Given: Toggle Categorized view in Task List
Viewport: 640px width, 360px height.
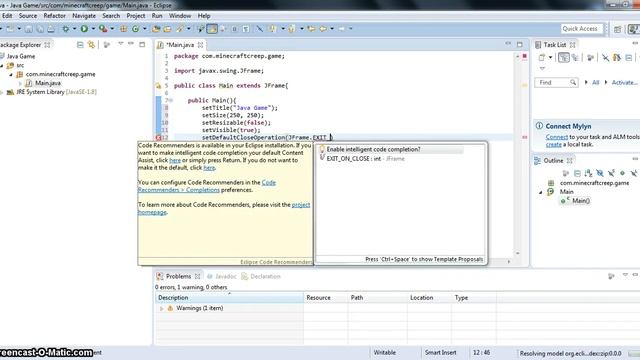Looking at the screenshot, I should pos(564,58).
